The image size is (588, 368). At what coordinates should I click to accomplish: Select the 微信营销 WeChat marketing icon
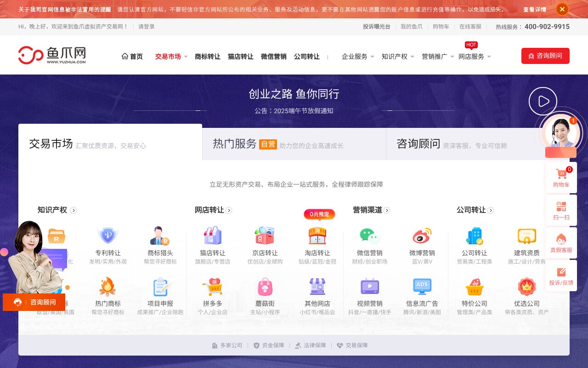(370, 236)
